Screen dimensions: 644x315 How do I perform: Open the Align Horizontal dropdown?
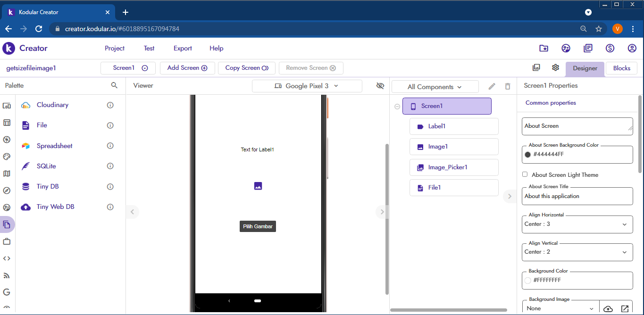577,224
